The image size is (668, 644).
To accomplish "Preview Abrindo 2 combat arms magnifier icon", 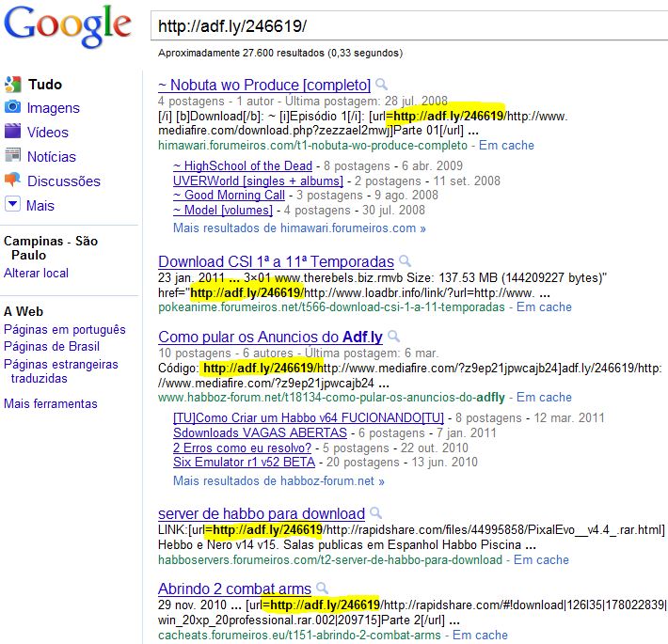I will [323, 589].
